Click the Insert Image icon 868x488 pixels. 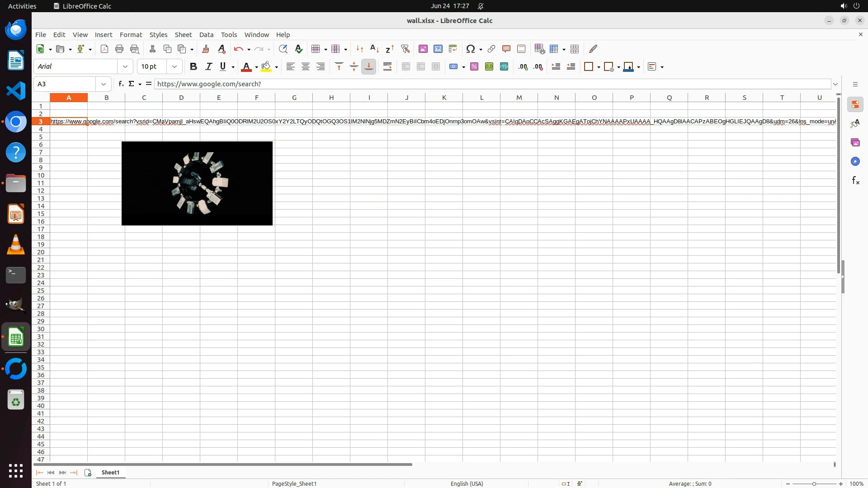(x=423, y=49)
